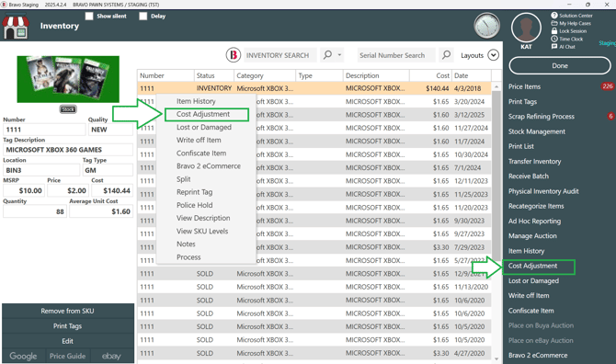Select Confiscate Item in context menu
This screenshot has width=616, height=364.
(x=201, y=154)
